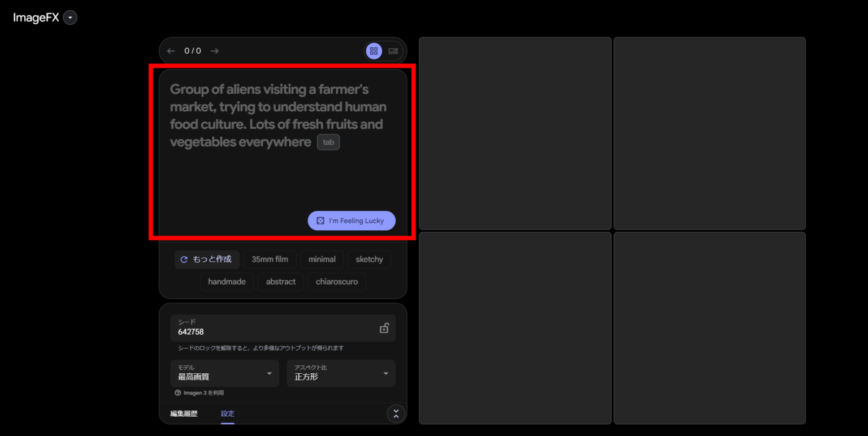Collapse the settings panel with the chevron

pos(396,413)
